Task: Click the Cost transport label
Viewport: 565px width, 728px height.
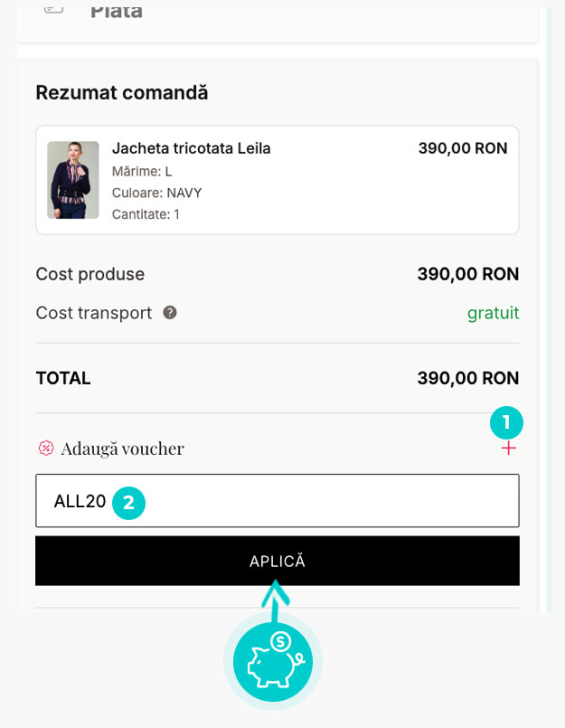Action: click(x=94, y=313)
